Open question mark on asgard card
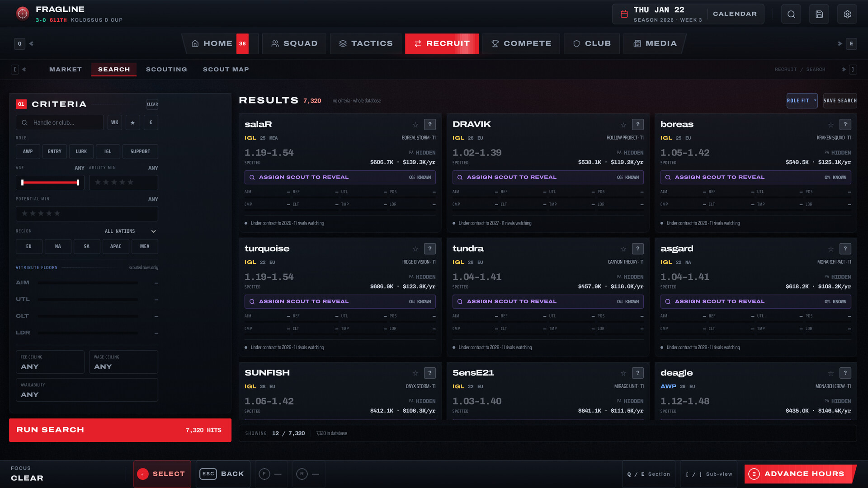868x488 pixels. (x=845, y=249)
